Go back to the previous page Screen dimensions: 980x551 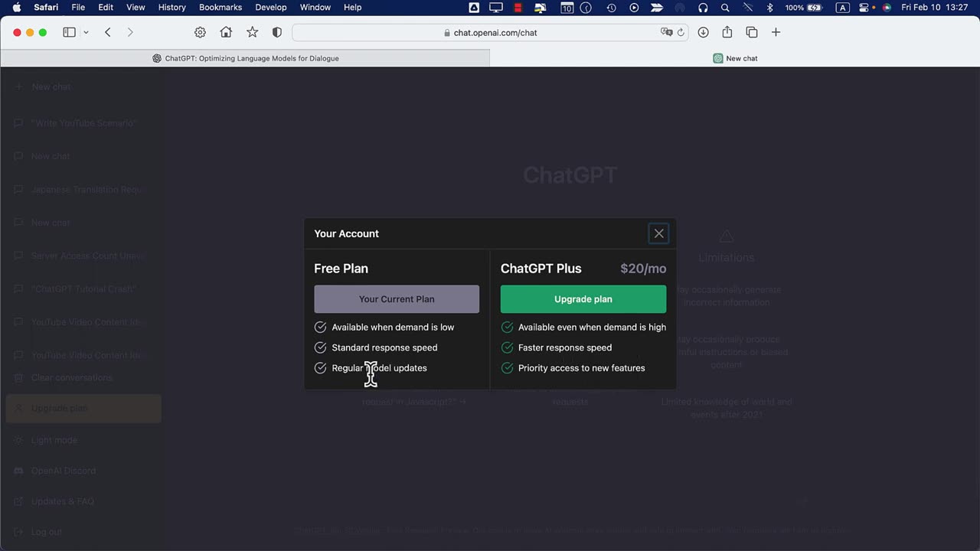[108, 32]
